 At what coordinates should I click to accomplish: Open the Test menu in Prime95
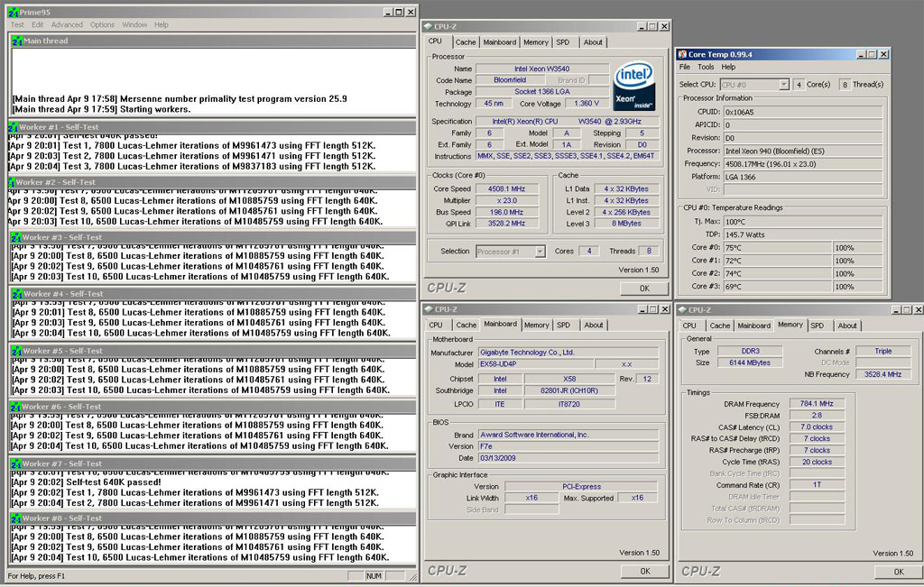17,24
